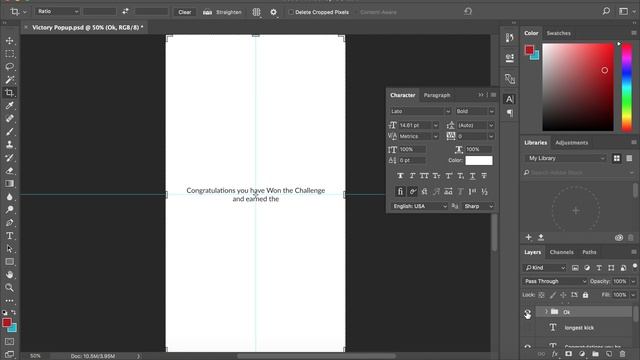Open crop overlay options grid icon

click(x=256, y=12)
